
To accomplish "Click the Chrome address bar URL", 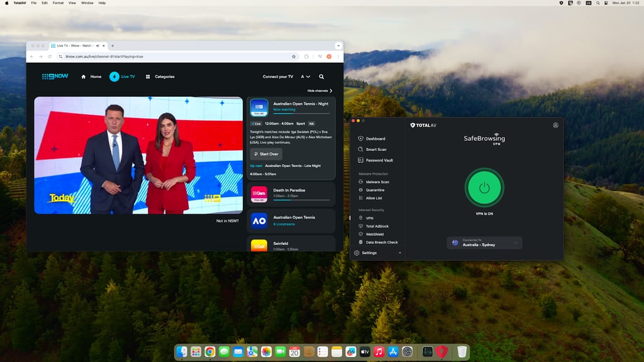I will pos(104,57).
